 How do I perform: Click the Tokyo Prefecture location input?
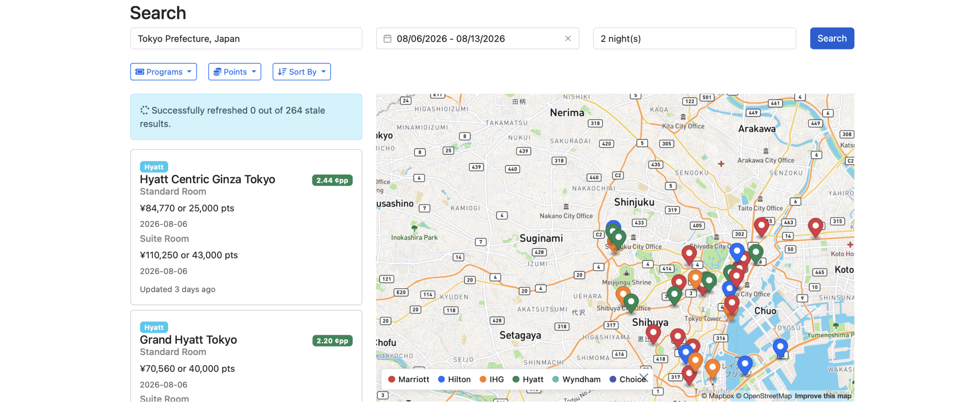[246, 39]
